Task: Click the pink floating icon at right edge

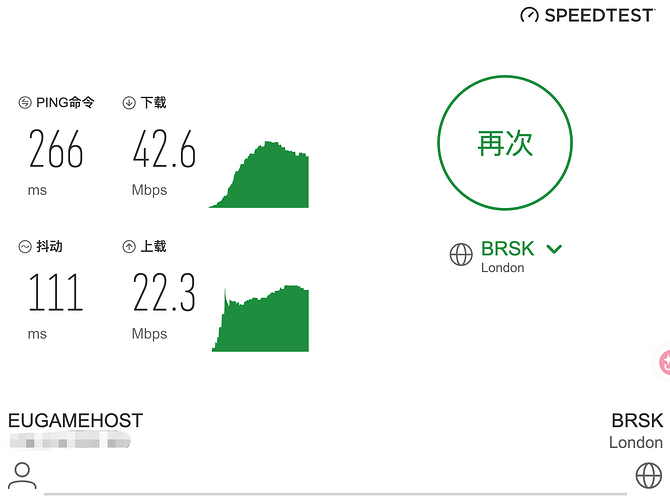Action: (x=664, y=362)
